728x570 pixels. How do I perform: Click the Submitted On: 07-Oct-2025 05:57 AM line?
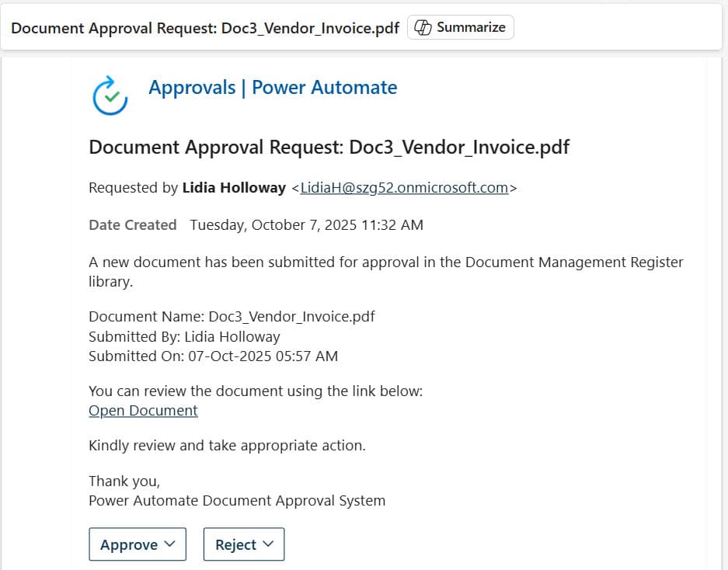(213, 356)
